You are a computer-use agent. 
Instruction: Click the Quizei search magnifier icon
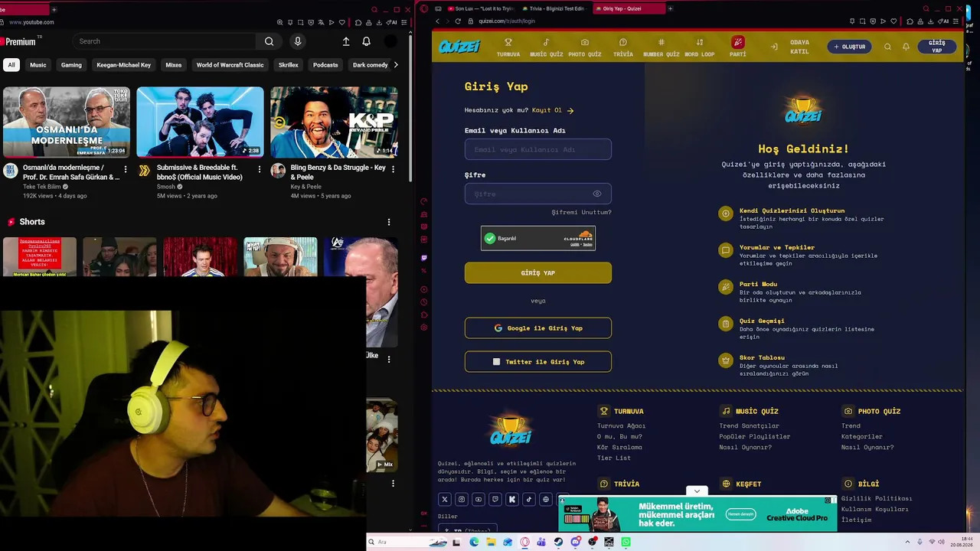click(887, 47)
